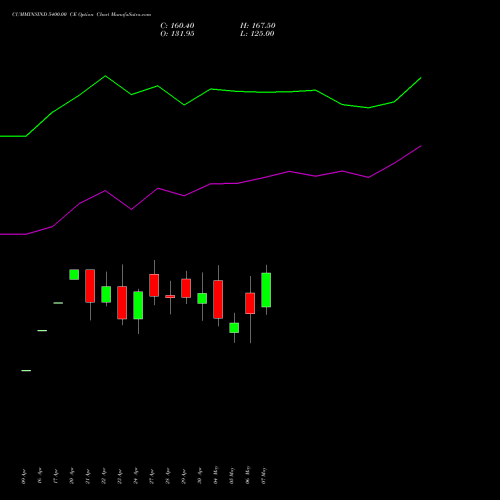This screenshot has height=500, width=500.
Task: Select the green candle above 20 Apr
Action: (74, 274)
